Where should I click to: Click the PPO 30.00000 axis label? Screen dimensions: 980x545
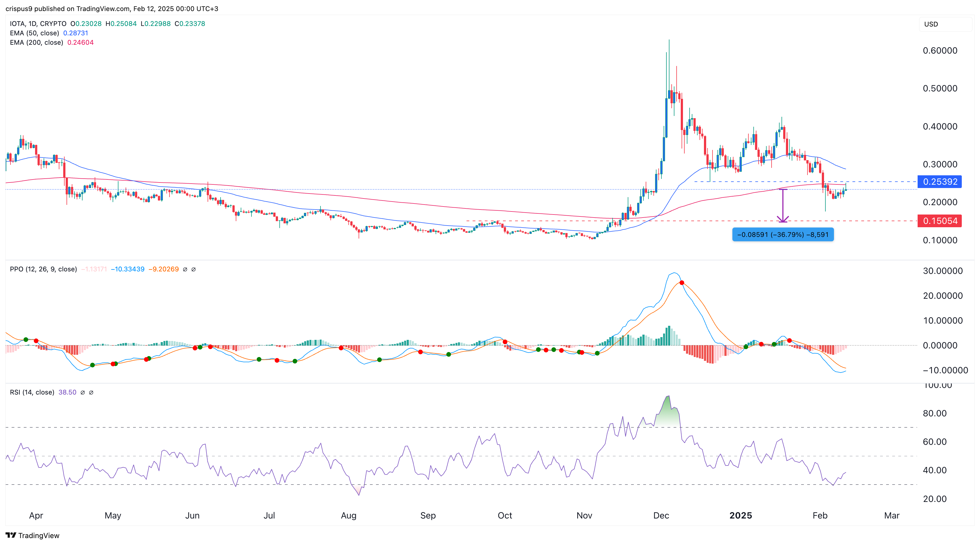(x=943, y=271)
